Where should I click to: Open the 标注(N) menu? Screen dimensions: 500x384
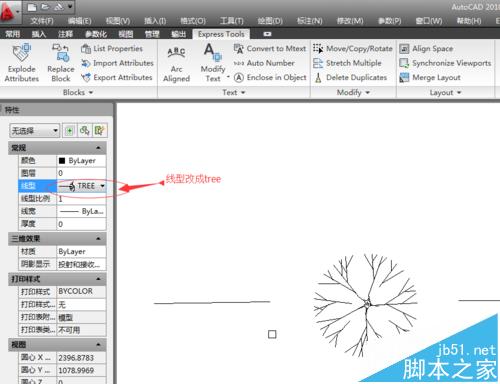tap(310, 21)
